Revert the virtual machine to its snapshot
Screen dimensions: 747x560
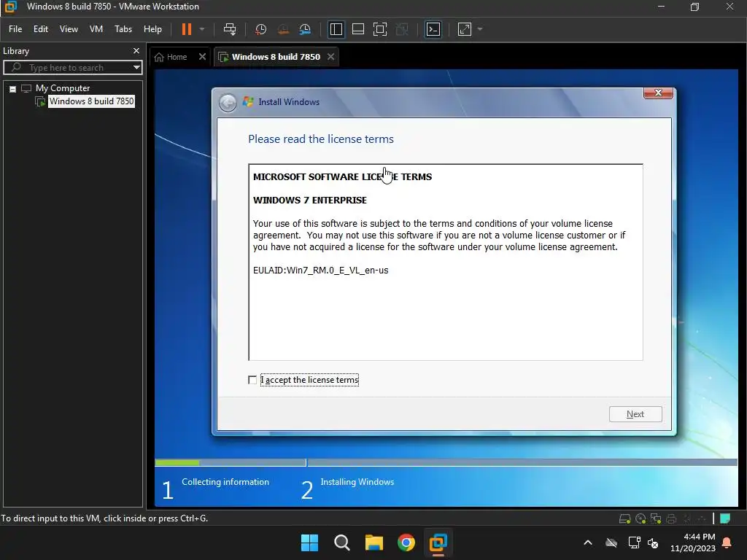click(x=283, y=29)
